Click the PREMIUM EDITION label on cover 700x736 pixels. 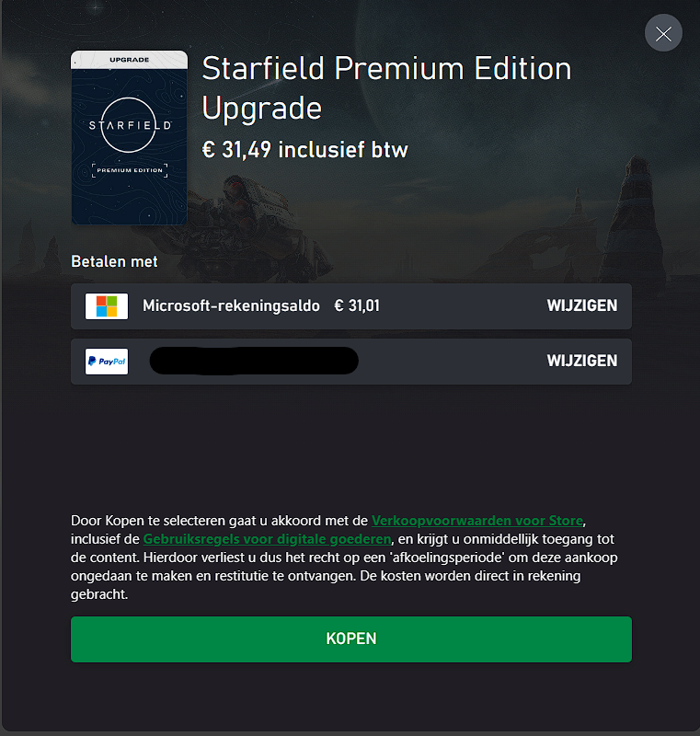point(130,169)
